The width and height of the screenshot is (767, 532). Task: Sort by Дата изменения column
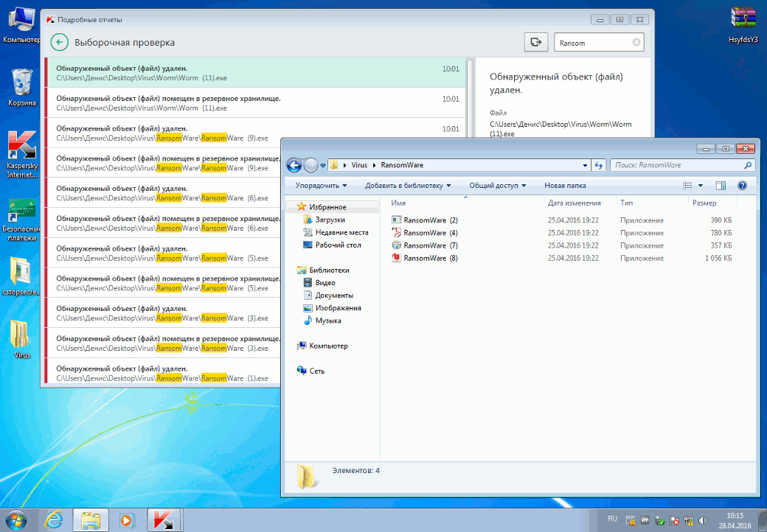click(x=580, y=203)
